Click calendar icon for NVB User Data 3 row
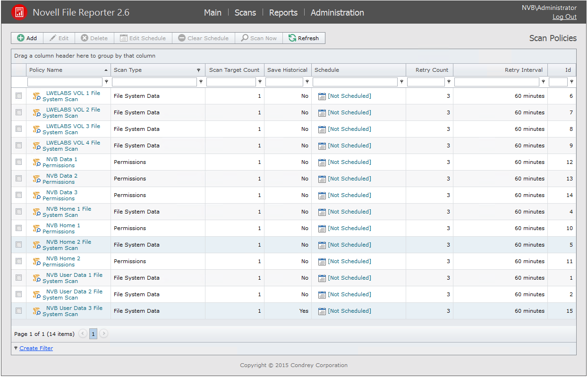Viewport: 588px width, 377px height. (322, 311)
